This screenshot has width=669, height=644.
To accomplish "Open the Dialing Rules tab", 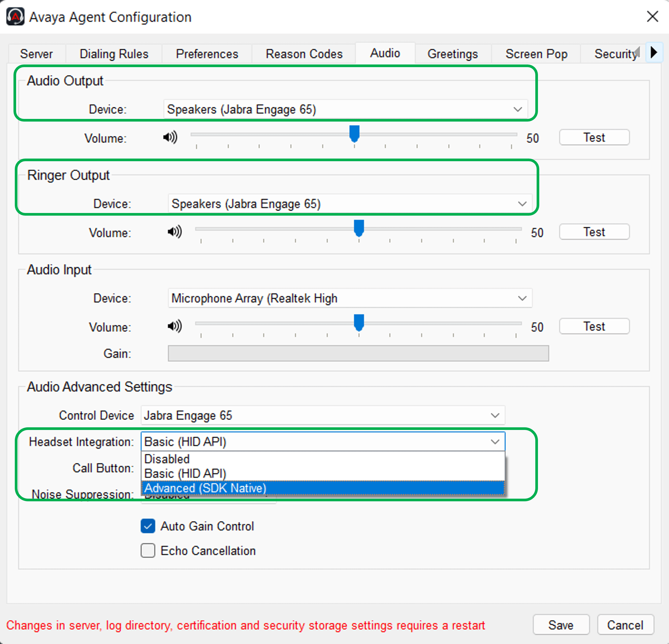I will coord(114,54).
